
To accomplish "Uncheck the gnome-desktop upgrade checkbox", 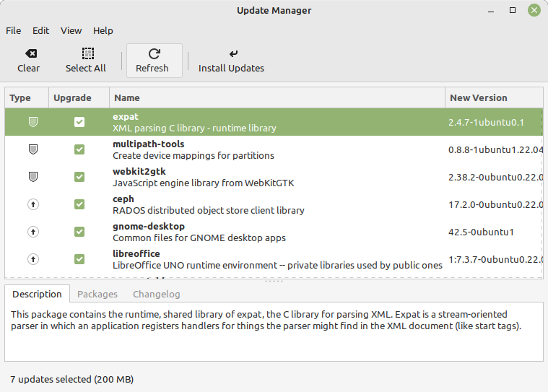I will click(79, 232).
